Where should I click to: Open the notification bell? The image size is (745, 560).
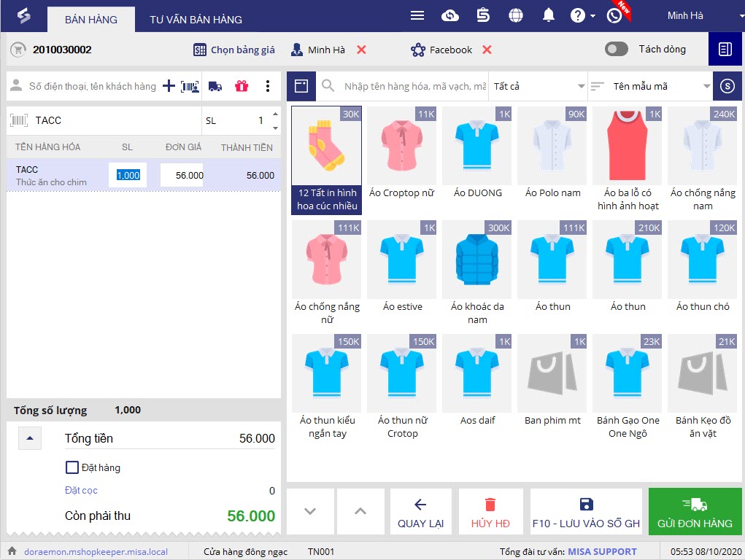tap(548, 15)
